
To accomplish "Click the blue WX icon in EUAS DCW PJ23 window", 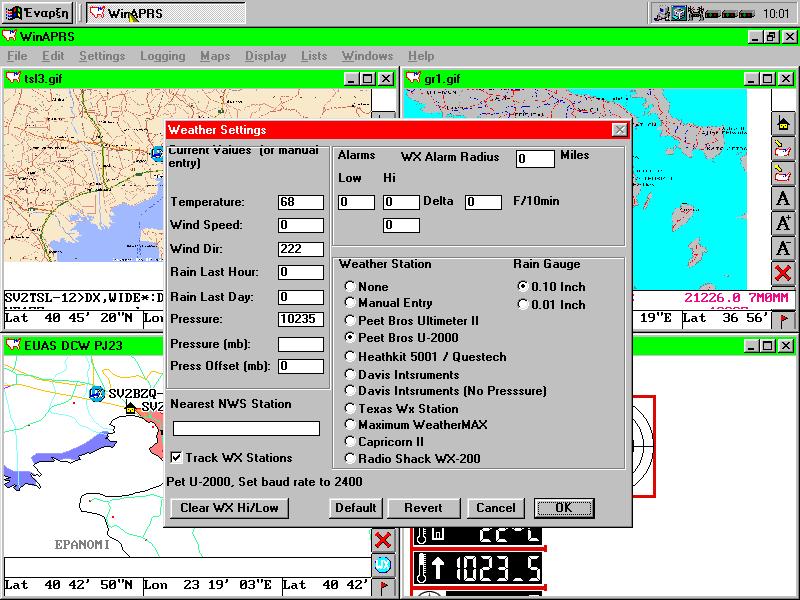I will coord(383,564).
